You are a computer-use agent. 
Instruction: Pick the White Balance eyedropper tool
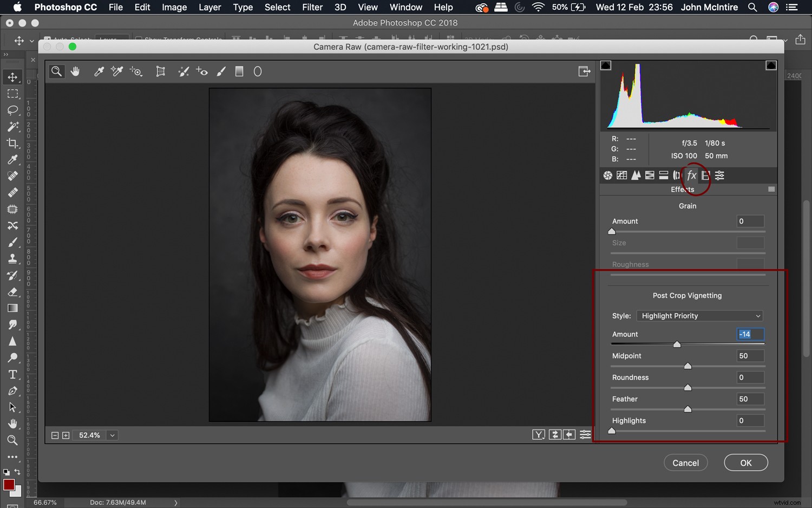[99, 71]
